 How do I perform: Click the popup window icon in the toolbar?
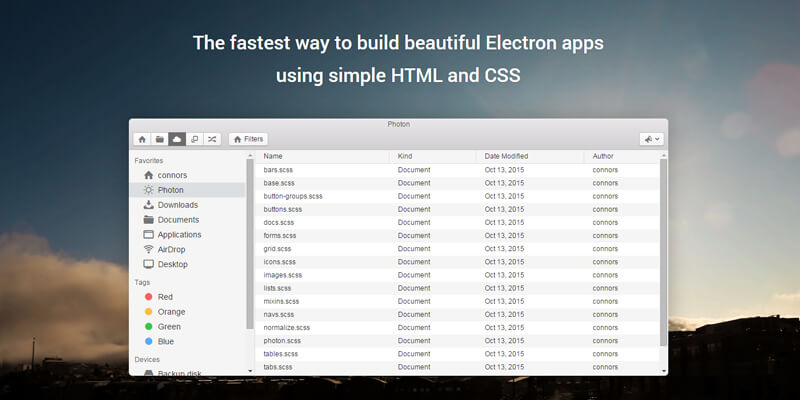195,139
